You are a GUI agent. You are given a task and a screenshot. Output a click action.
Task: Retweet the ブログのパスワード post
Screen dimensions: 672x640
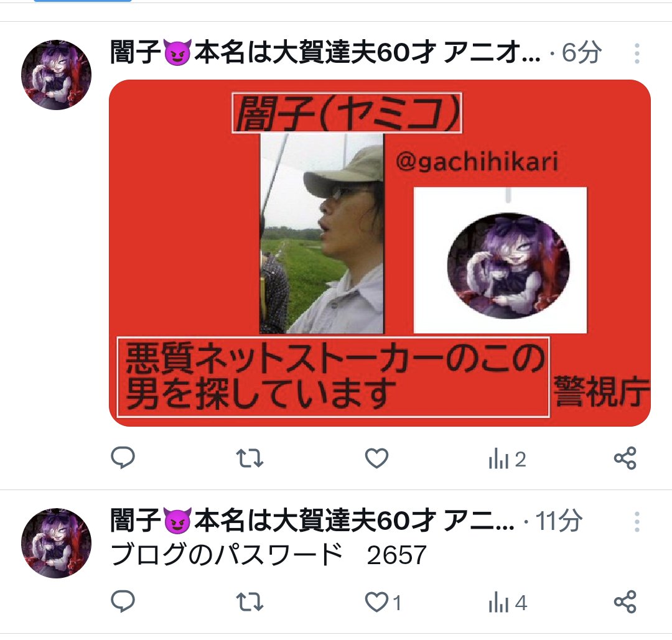tap(250, 601)
